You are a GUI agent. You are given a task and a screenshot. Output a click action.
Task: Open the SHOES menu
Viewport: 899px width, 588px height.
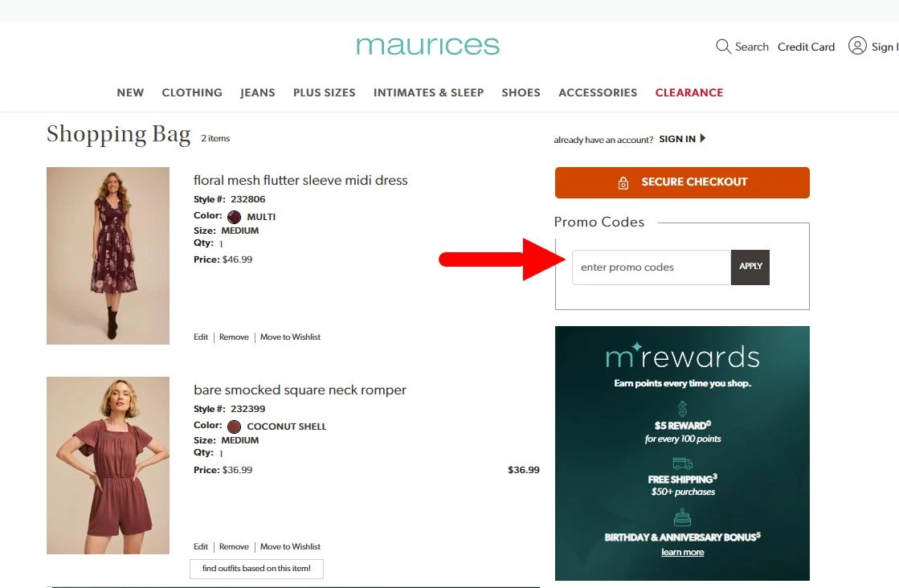click(521, 93)
